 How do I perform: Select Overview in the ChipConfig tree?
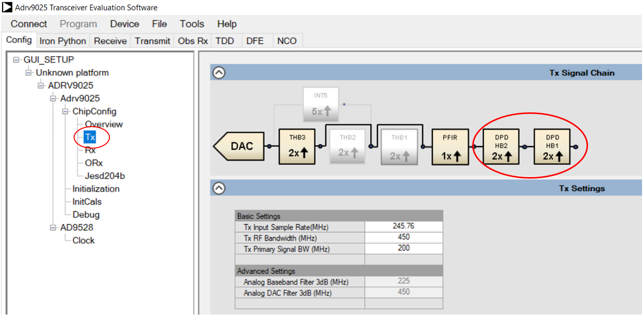[x=104, y=125]
